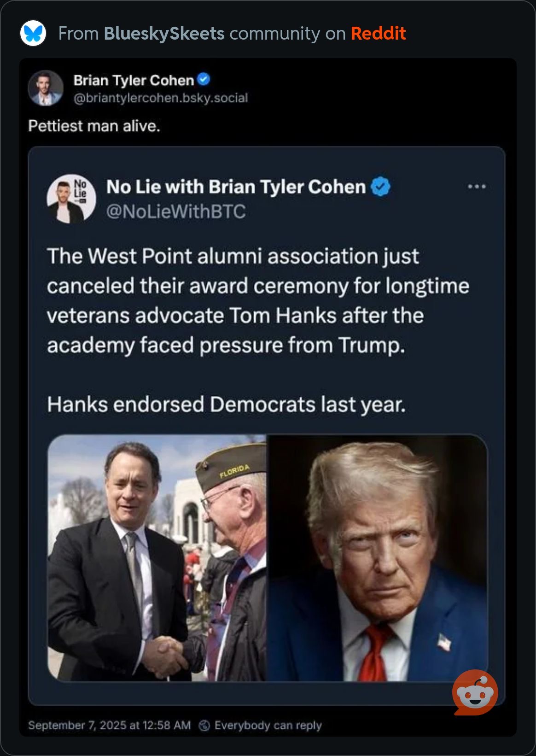Viewport: 536px width, 756px height.
Task: Click the Bluesky post author's round avatar
Action: point(46,88)
